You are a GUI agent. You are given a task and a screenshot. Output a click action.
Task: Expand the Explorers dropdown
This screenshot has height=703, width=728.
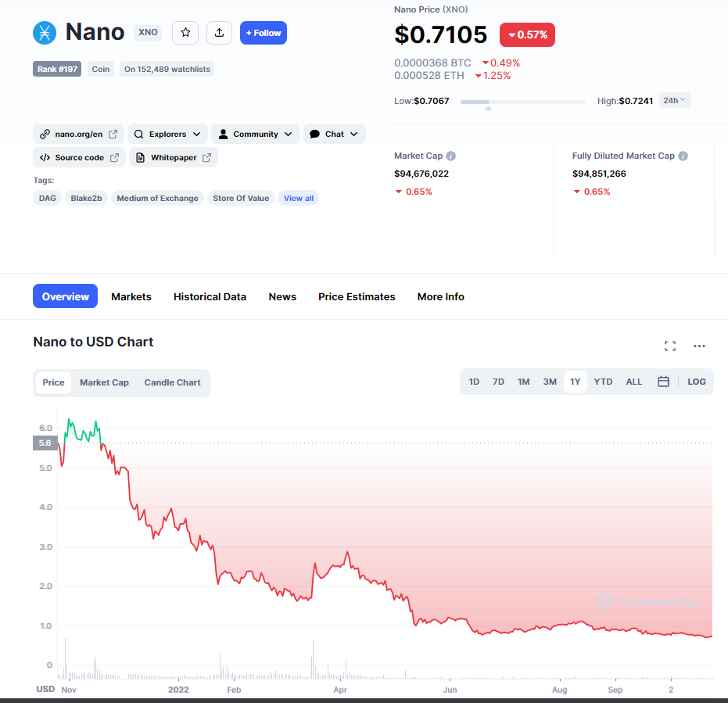pos(167,135)
